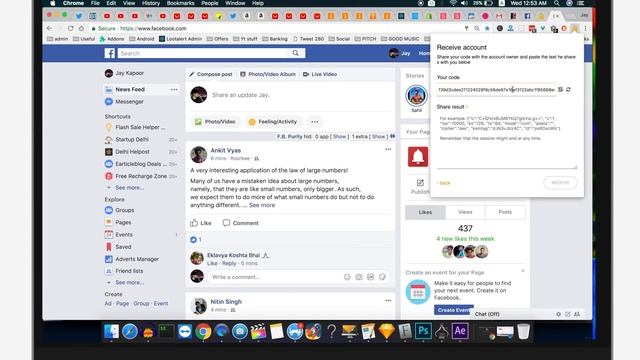
Task: Open Sketch from the Dock
Action: tap(387, 331)
